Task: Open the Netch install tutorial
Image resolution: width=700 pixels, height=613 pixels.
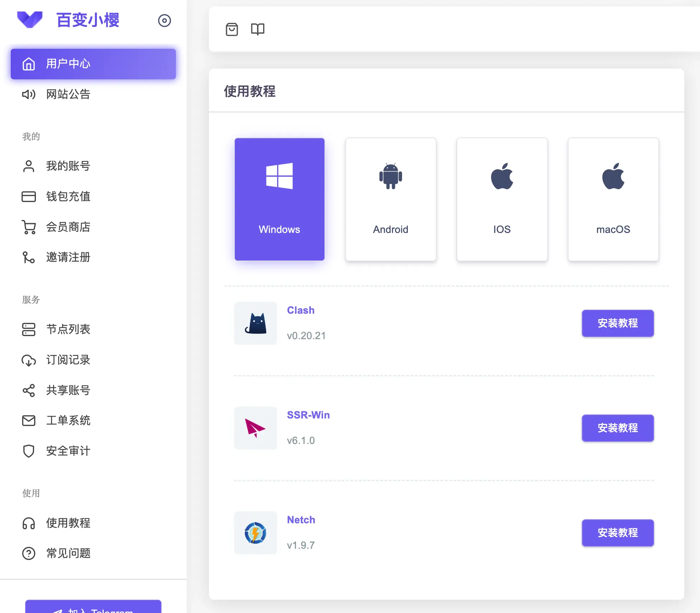Action: point(618,533)
